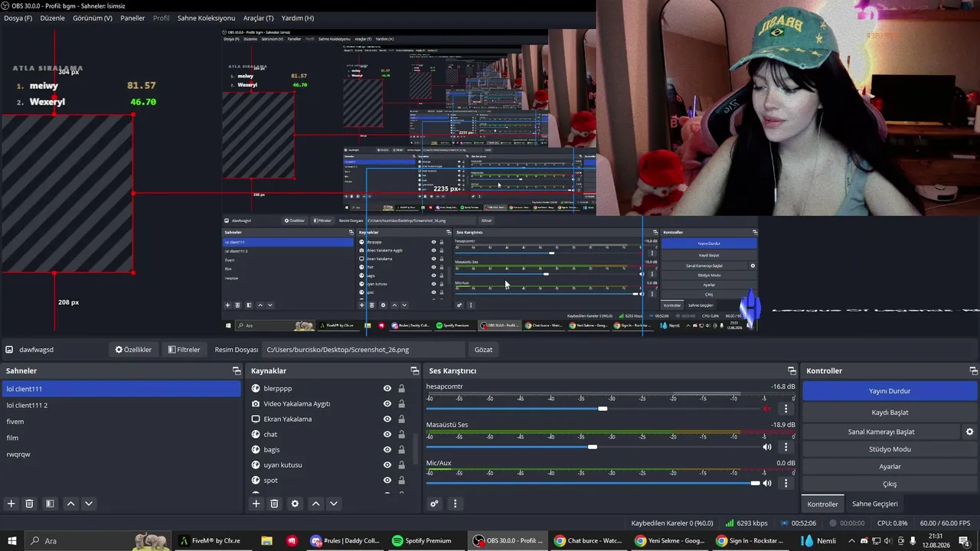This screenshot has width=980, height=551.
Task: Pop out the Ses Karıştırıcı dock panel
Action: click(x=792, y=371)
